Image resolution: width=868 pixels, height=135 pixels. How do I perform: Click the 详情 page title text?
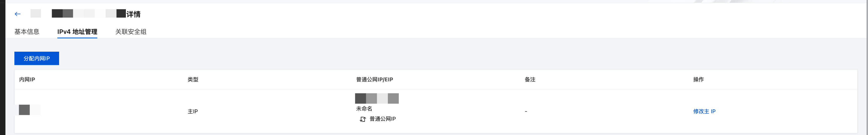click(133, 14)
